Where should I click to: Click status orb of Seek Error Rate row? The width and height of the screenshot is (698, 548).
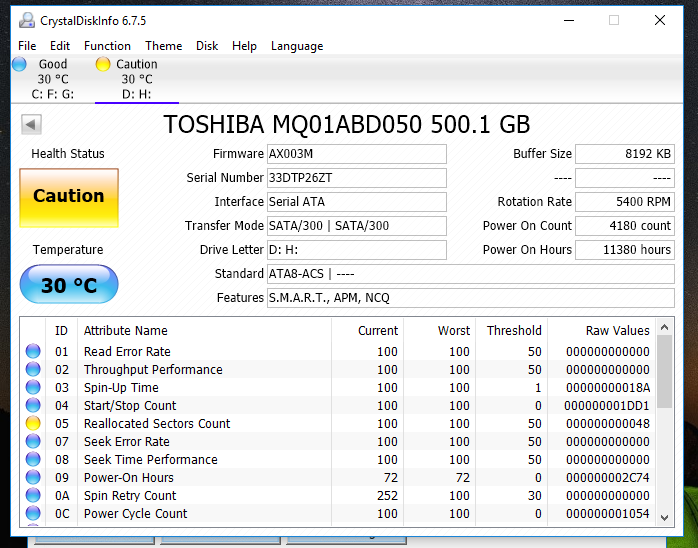(x=33, y=441)
